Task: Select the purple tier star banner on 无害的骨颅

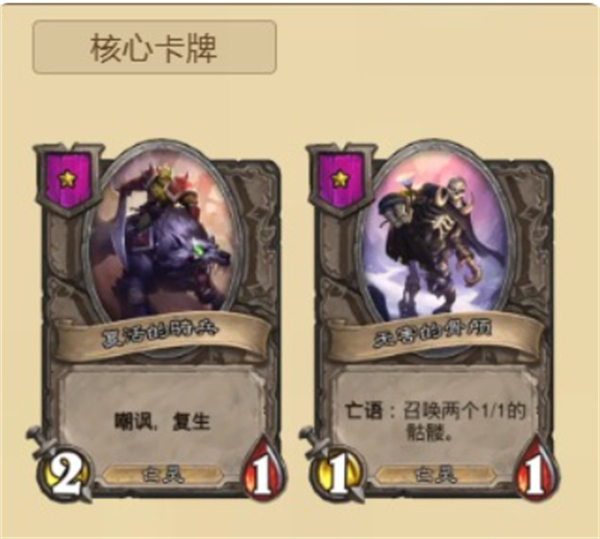Action: pos(340,179)
